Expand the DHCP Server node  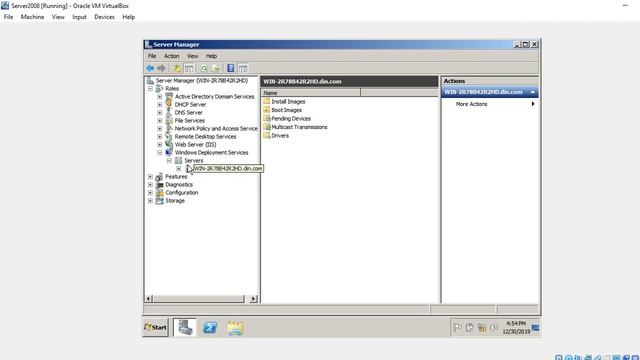[x=160, y=104]
